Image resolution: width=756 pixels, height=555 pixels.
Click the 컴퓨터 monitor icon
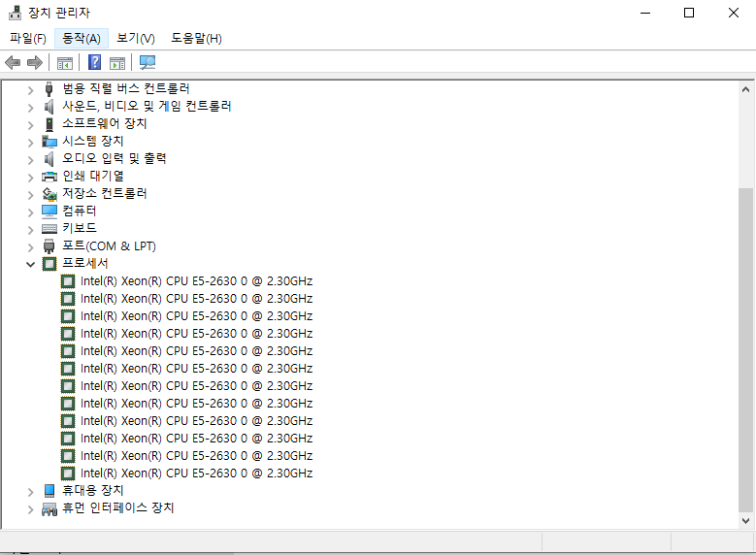click(49, 212)
